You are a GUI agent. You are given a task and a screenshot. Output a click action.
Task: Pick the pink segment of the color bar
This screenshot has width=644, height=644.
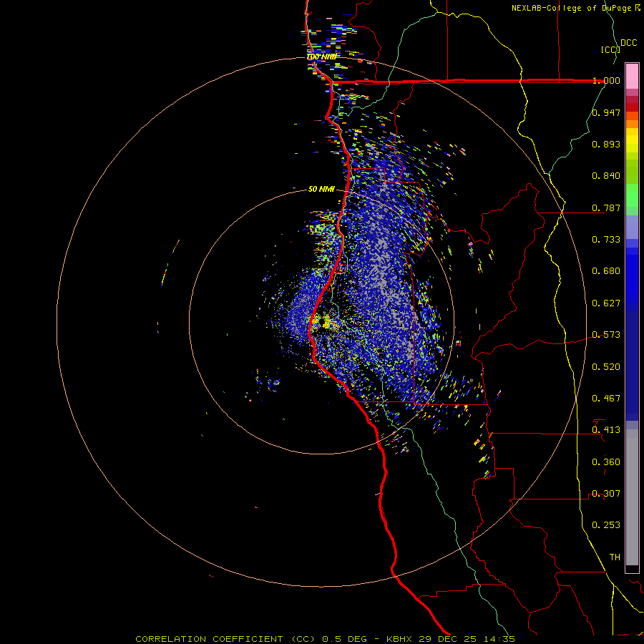tap(632, 77)
